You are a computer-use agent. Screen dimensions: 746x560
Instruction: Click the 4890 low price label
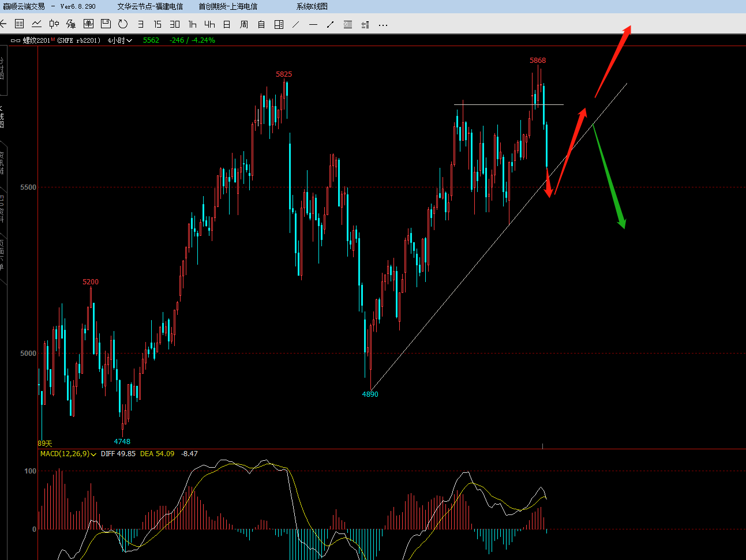(370, 394)
